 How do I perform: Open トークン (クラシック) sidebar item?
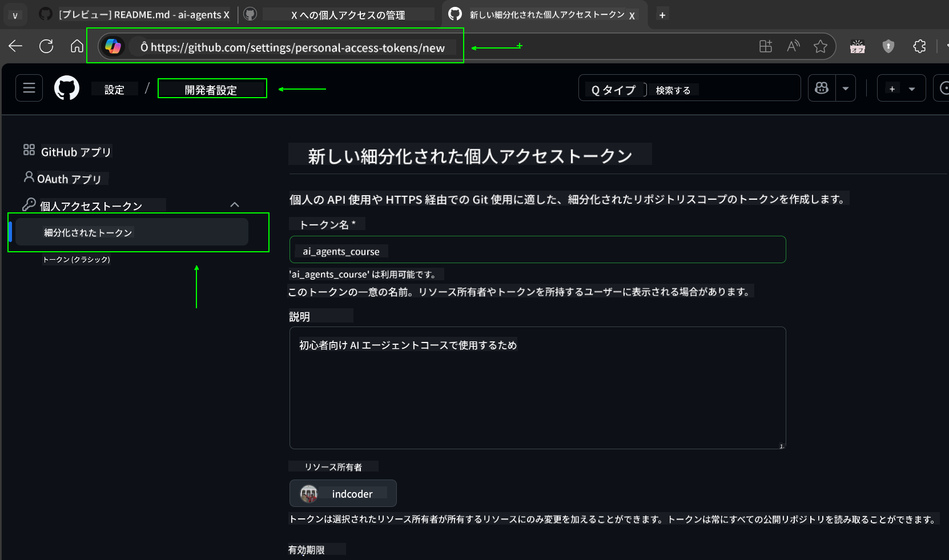click(x=77, y=259)
